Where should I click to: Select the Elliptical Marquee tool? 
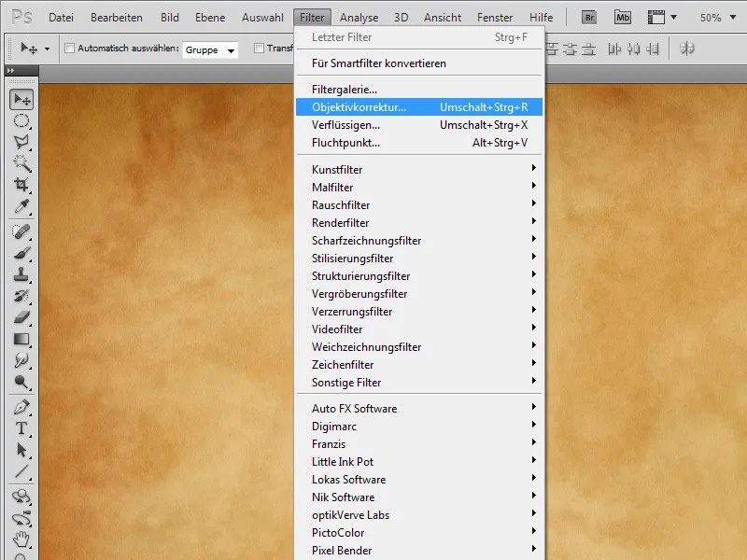(x=21, y=120)
